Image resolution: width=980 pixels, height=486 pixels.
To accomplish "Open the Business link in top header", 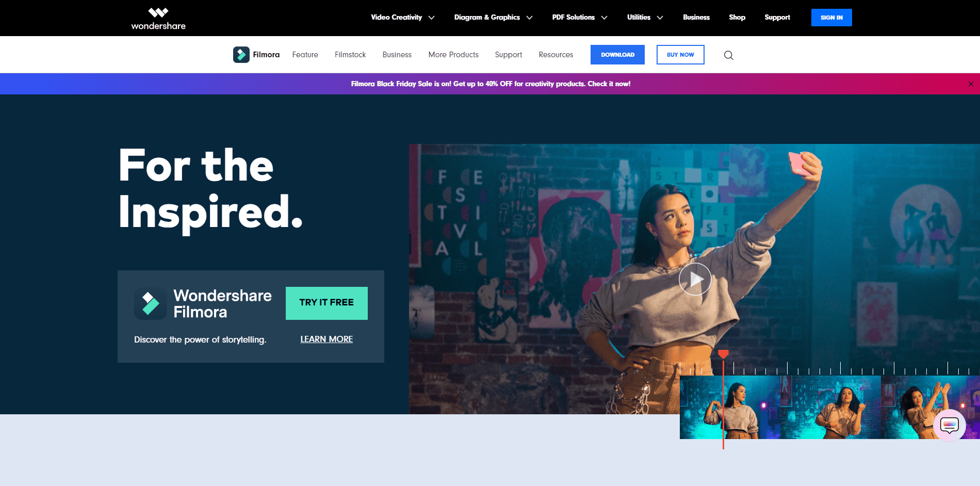I will 696,18.
